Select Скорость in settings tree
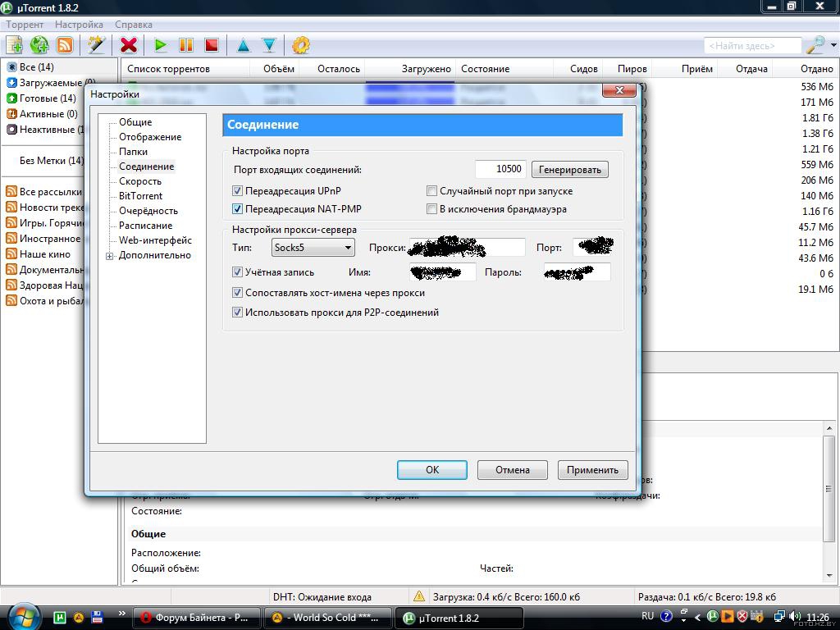Viewport: 840px width, 630px height. (140, 181)
